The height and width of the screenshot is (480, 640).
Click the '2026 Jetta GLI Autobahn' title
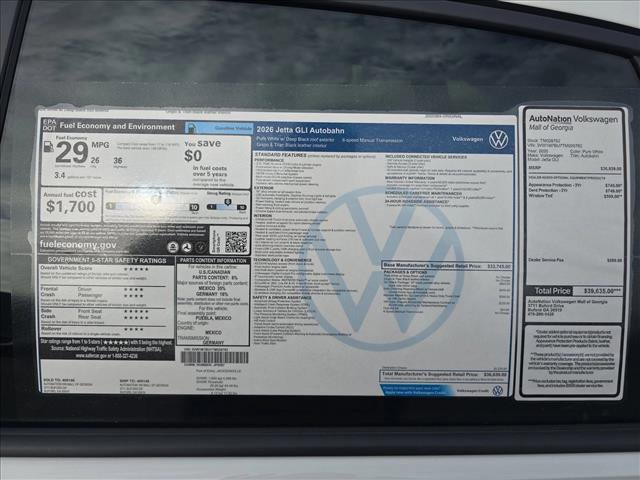pyautogui.click(x=300, y=130)
